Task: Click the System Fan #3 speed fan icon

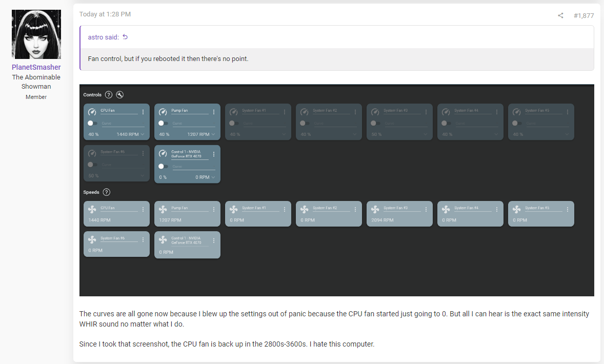Action: click(375, 209)
